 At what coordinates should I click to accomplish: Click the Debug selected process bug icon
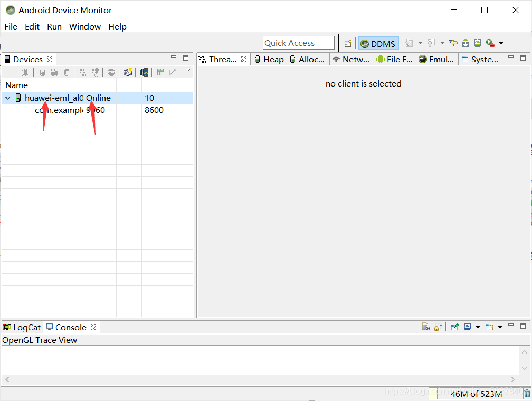pos(25,72)
